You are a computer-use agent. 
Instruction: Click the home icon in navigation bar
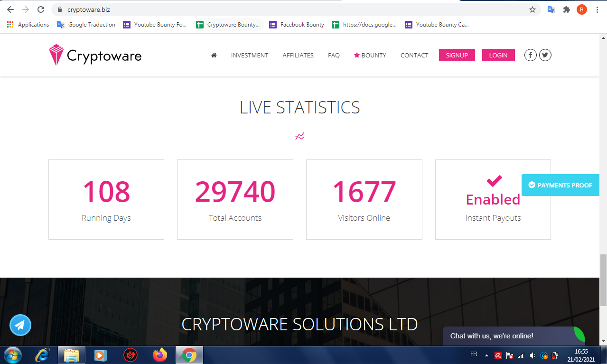tap(214, 55)
